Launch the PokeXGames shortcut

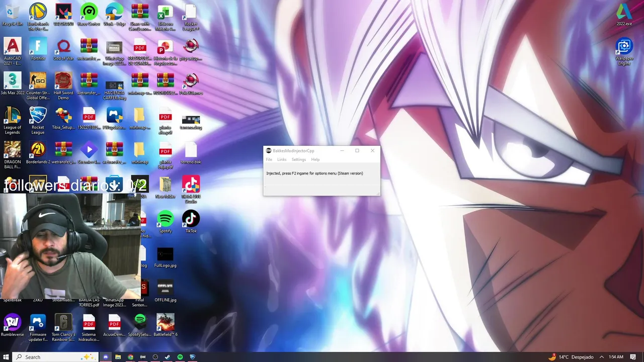point(191,83)
